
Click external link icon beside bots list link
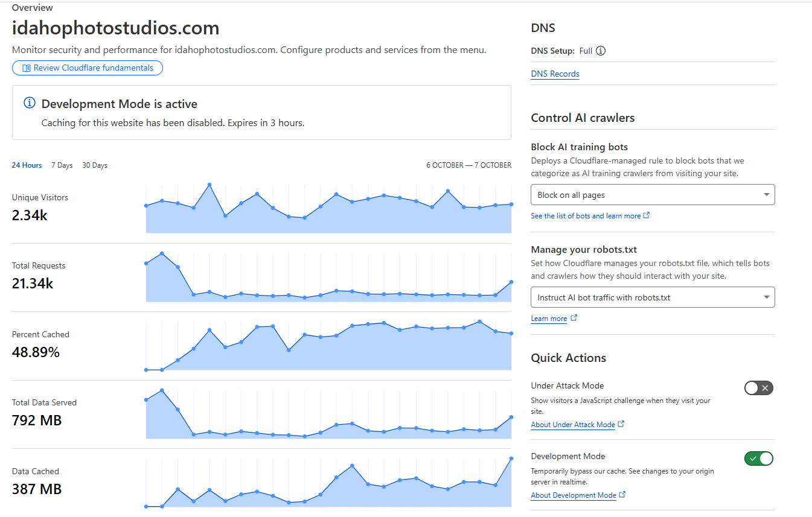(647, 215)
